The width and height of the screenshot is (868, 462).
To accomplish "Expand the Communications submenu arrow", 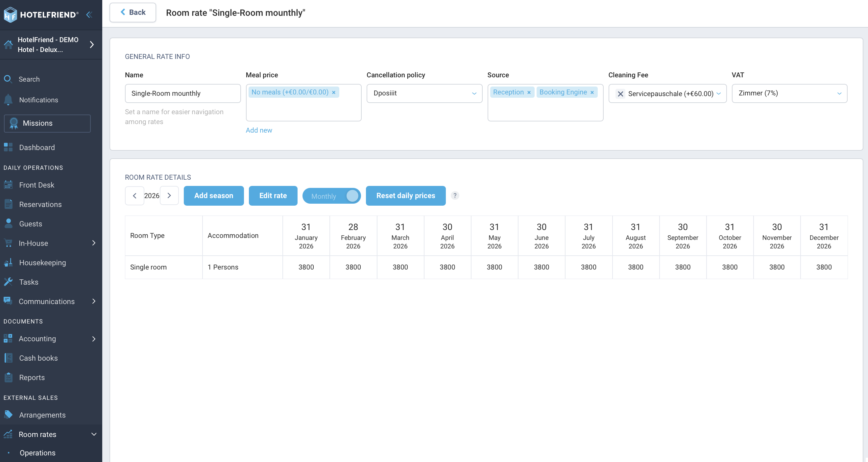I will pos(94,301).
